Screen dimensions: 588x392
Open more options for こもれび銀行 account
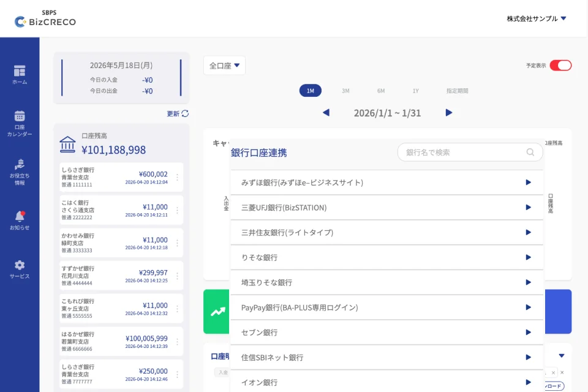(177, 308)
